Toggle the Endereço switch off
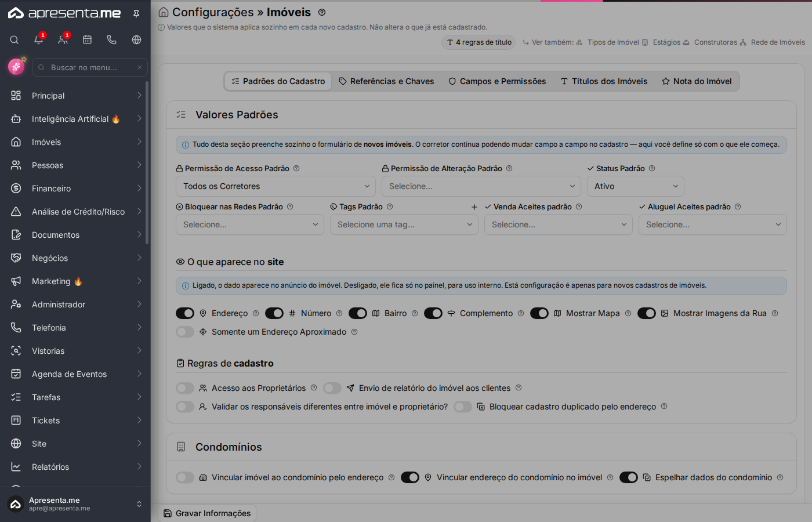This screenshot has height=522, width=812. pos(185,313)
